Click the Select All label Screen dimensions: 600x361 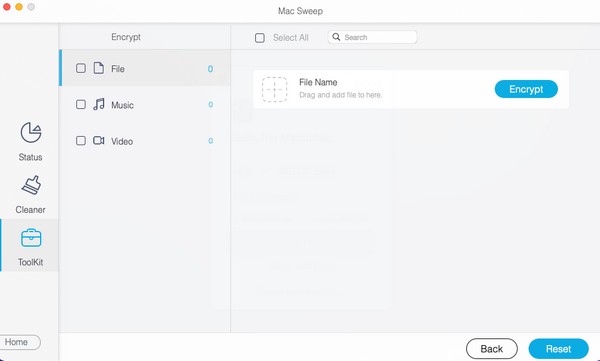(290, 38)
